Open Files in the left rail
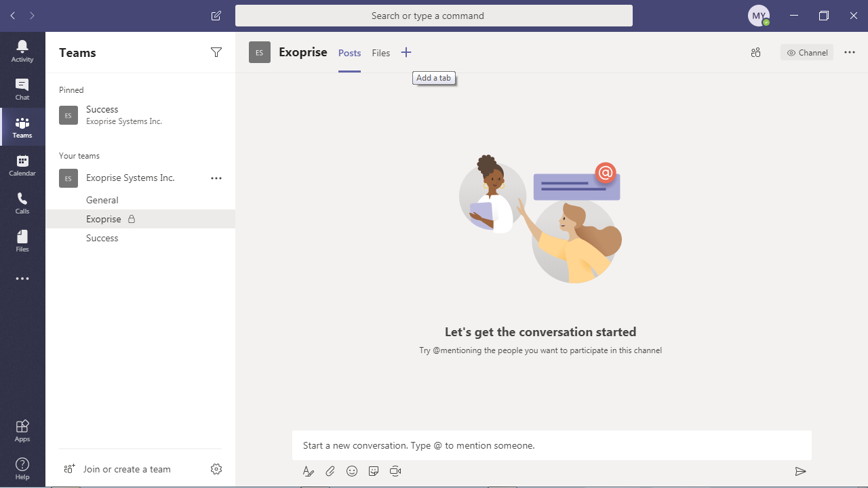The width and height of the screenshot is (868, 488). click(x=22, y=241)
